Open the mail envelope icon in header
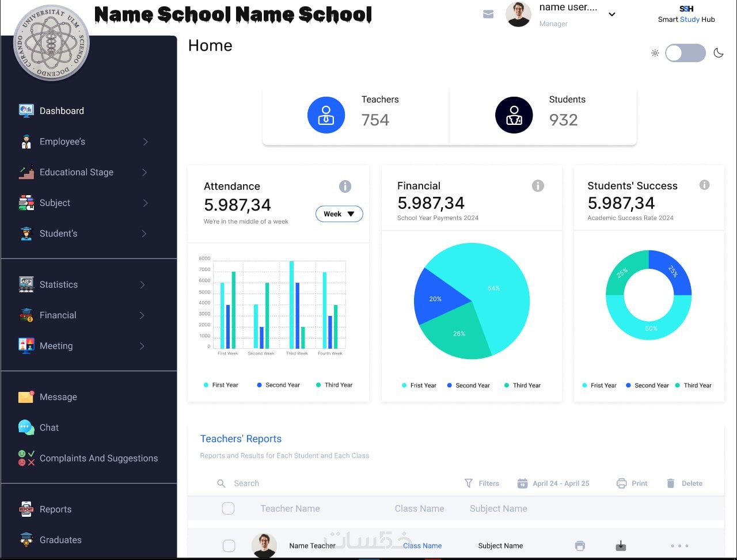 click(488, 14)
